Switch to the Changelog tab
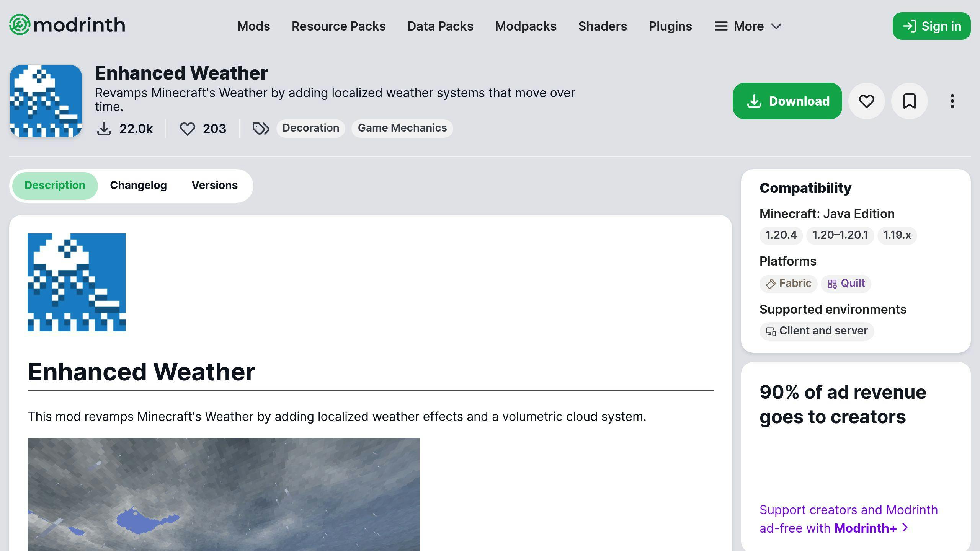The width and height of the screenshot is (980, 551). pyautogui.click(x=138, y=186)
